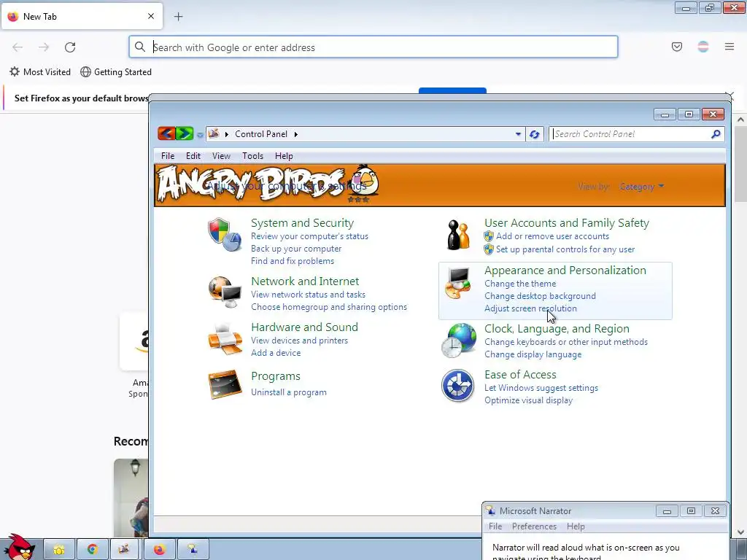747x560 pixels.
Task: Open the Control Panel Tools menu
Action: (252, 156)
